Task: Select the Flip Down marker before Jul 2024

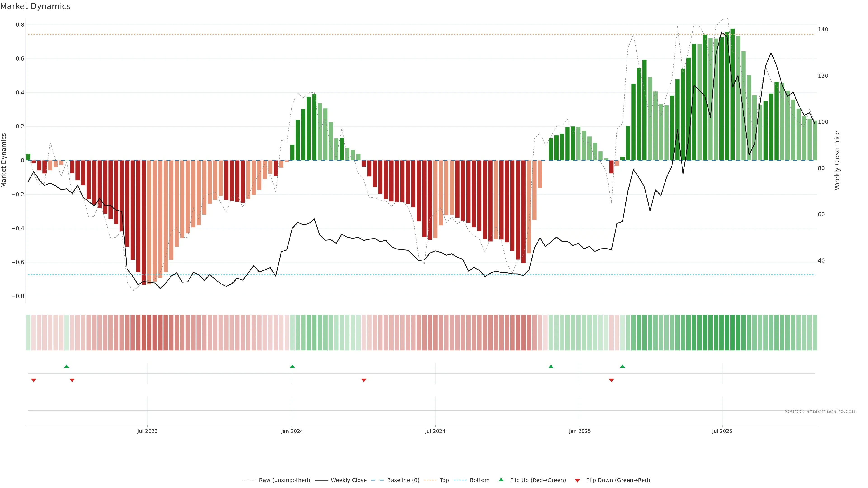Action: pos(363,380)
